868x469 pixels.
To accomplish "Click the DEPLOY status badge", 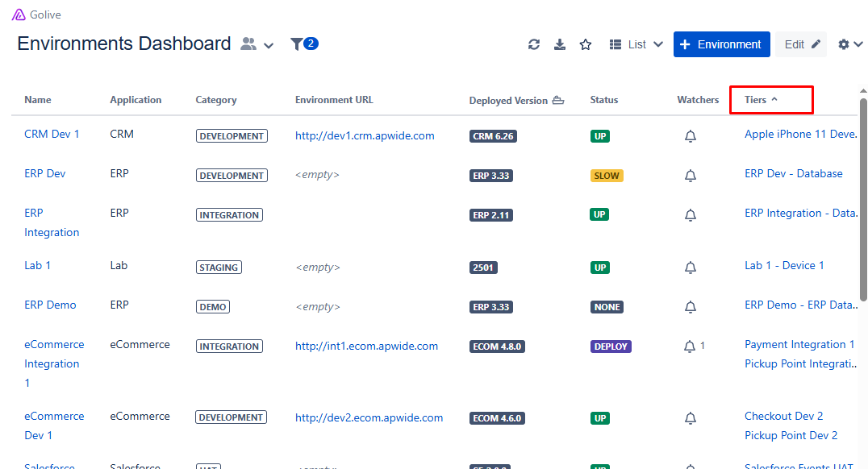I will [x=610, y=347].
